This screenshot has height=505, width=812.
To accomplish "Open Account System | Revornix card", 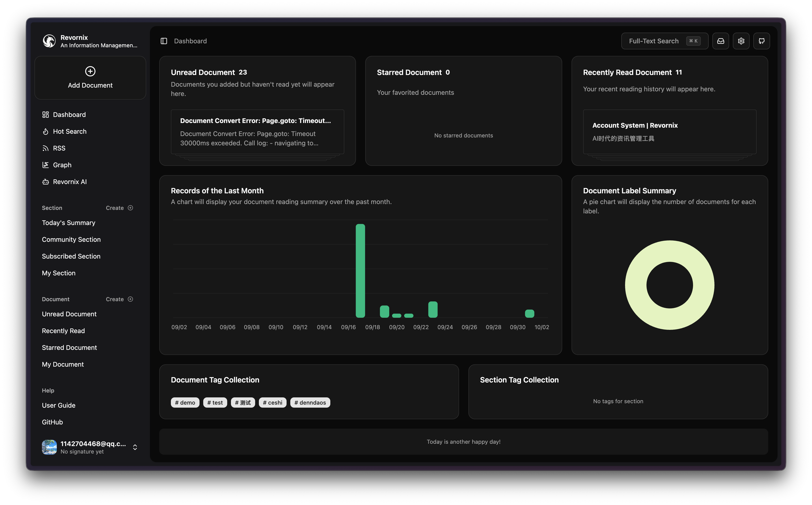I will point(669,132).
